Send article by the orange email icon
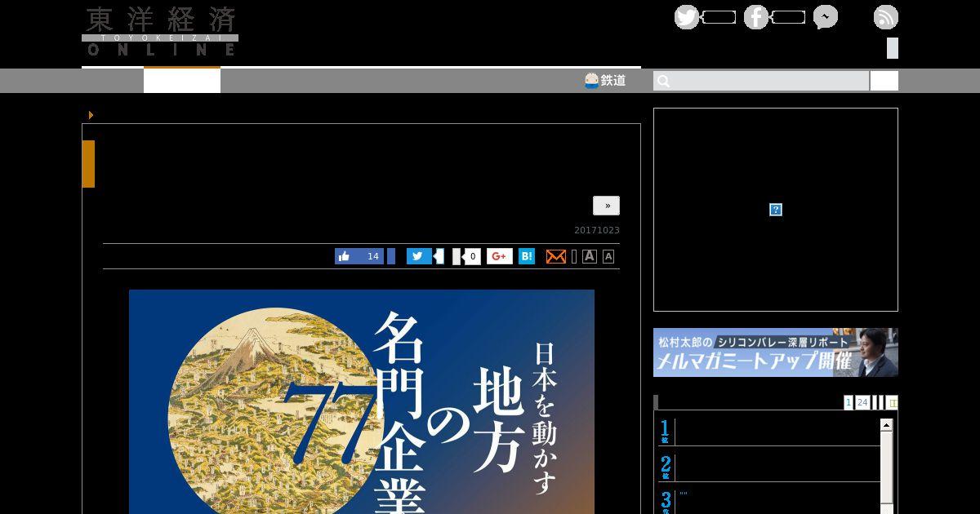The image size is (980, 514). click(x=555, y=256)
